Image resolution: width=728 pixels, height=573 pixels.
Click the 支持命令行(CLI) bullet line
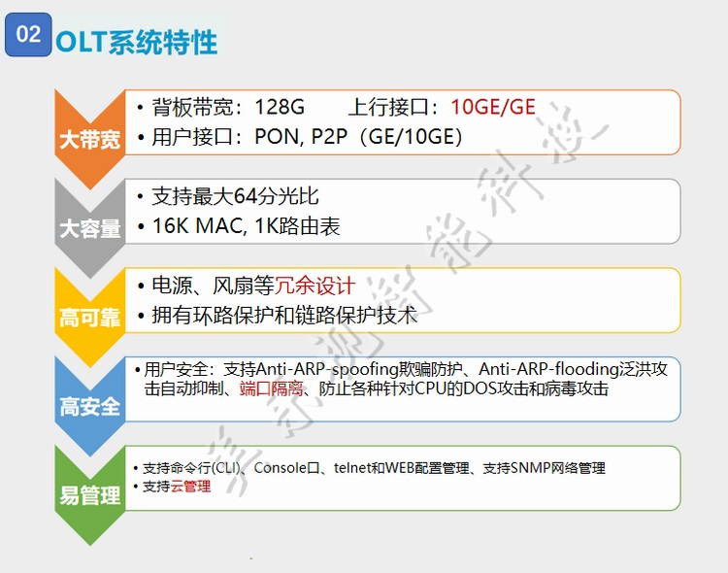[x=191, y=468]
